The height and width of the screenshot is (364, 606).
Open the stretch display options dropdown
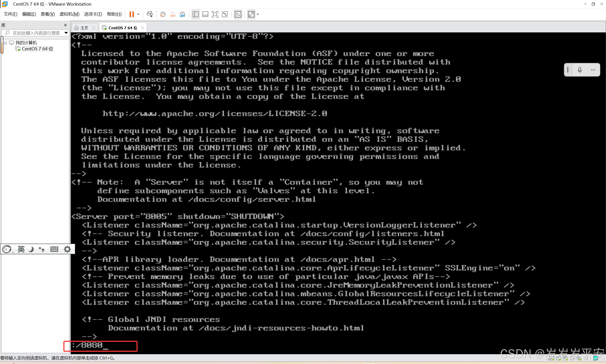point(258,14)
